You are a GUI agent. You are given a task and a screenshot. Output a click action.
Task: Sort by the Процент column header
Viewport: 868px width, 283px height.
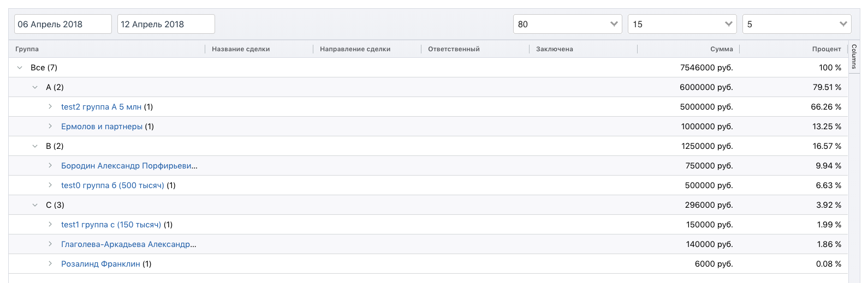(826, 49)
